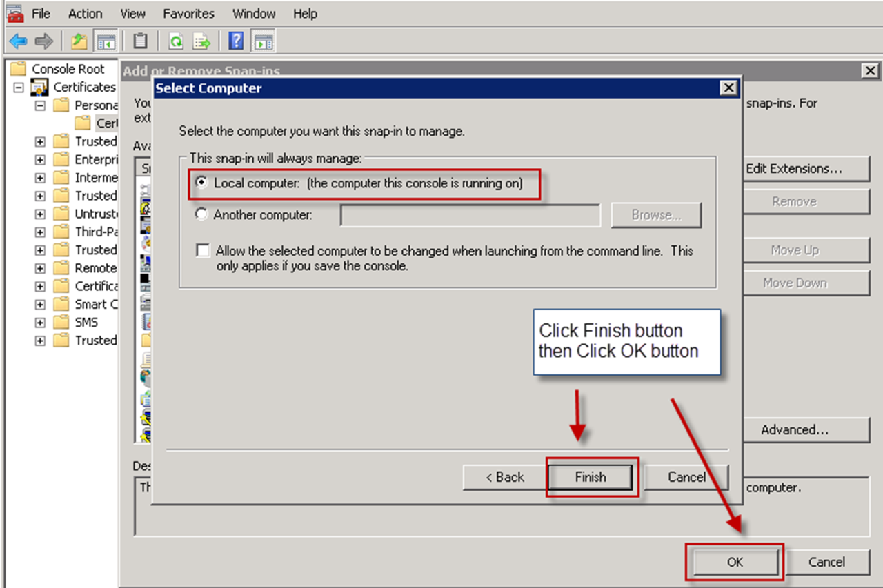Select the Another computer radio button
The image size is (883, 588).
click(x=201, y=214)
